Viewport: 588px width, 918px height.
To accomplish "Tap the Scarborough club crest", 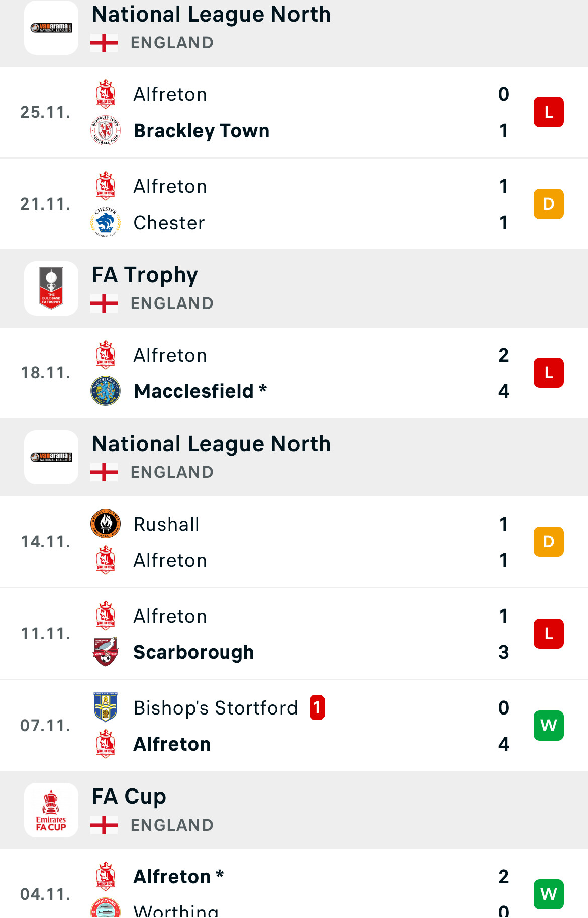I will coord(106,652).
